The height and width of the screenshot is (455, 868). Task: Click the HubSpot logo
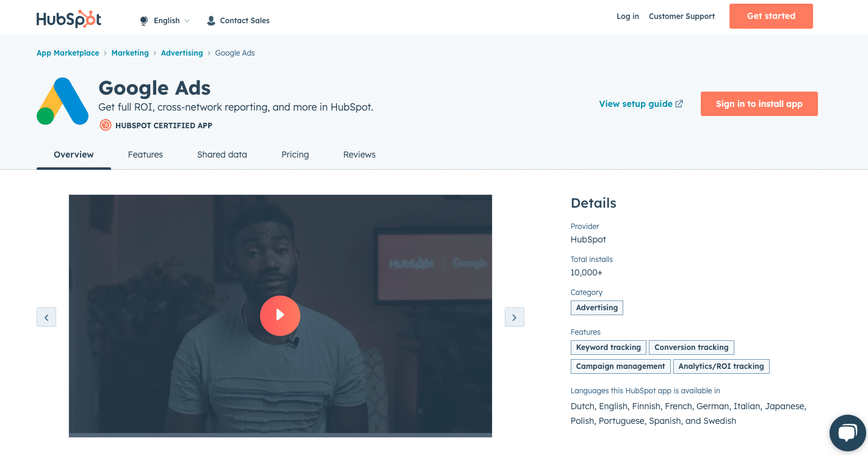click(69, 18)
